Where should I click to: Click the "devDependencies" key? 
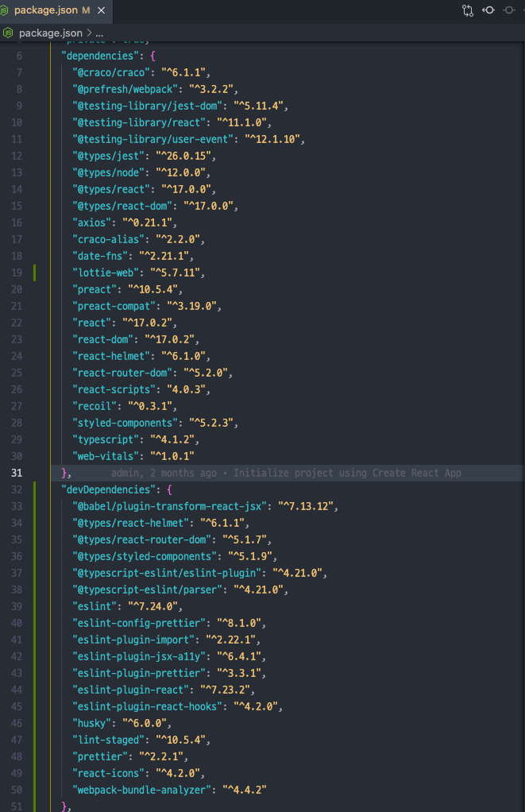(x=108, y=489)
